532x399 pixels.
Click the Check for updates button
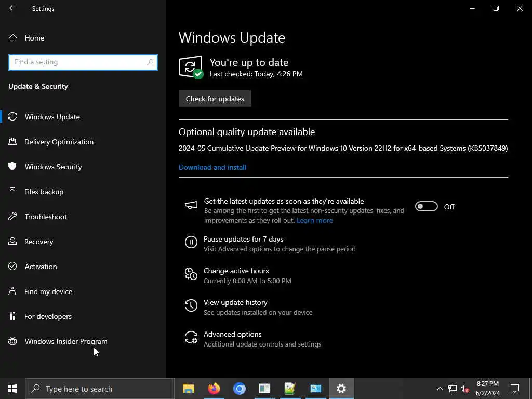pos(215,98)
